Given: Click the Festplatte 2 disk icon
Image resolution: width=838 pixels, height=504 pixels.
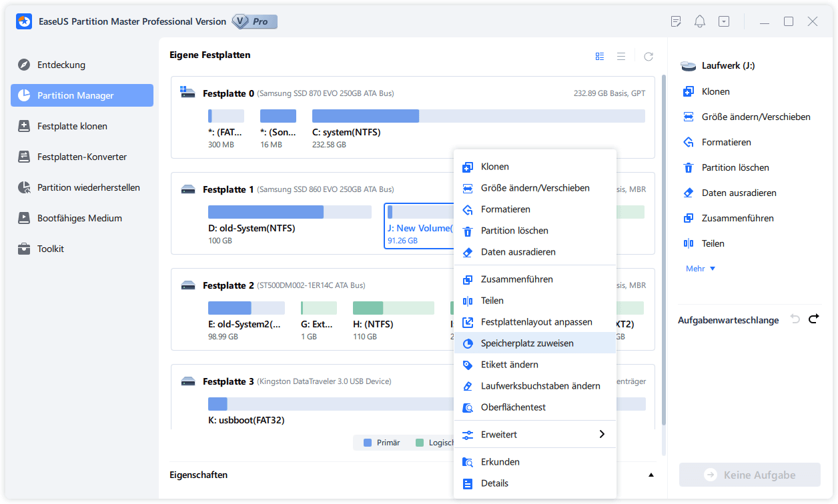Looking at the screenshot, I should pyautogui.click(x=188, y=285).
